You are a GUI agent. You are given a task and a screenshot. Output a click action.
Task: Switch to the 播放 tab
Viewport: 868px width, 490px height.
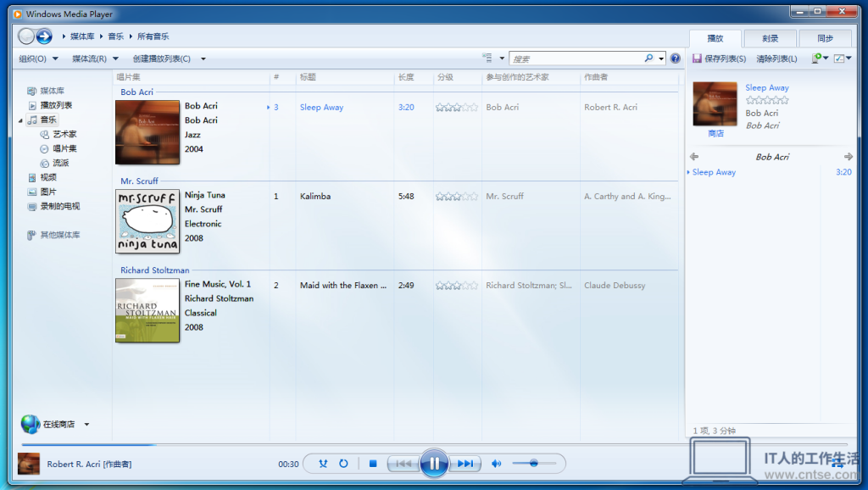[715, 38]
